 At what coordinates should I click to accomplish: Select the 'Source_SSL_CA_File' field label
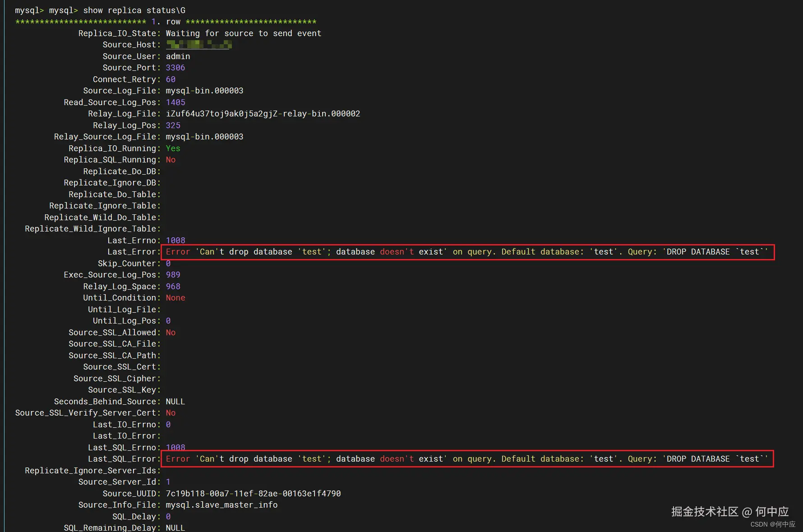point(112,344)
